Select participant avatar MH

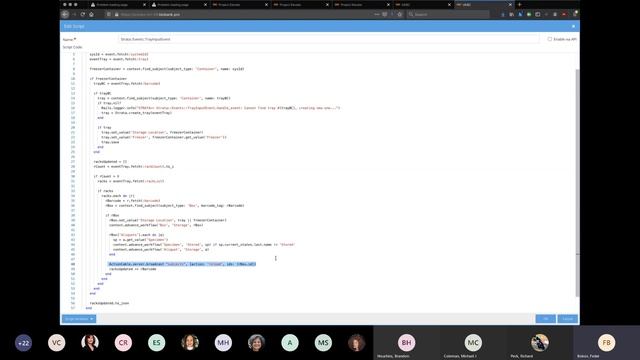[223, 343]
